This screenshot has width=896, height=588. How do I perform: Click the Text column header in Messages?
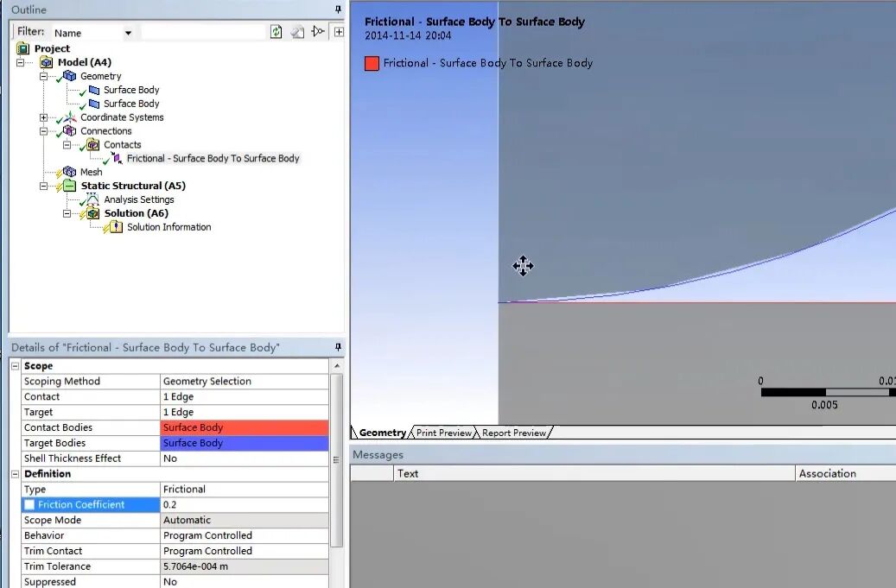coord(594,473)
